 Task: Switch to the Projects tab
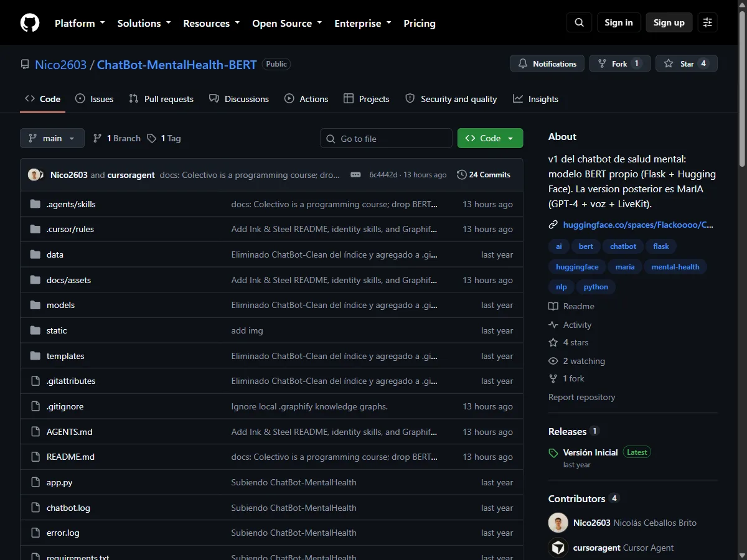click(x=367, y=99)
